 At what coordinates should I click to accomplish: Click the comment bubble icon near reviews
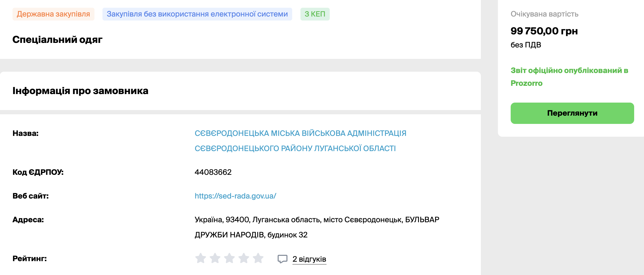pos(282,259)
